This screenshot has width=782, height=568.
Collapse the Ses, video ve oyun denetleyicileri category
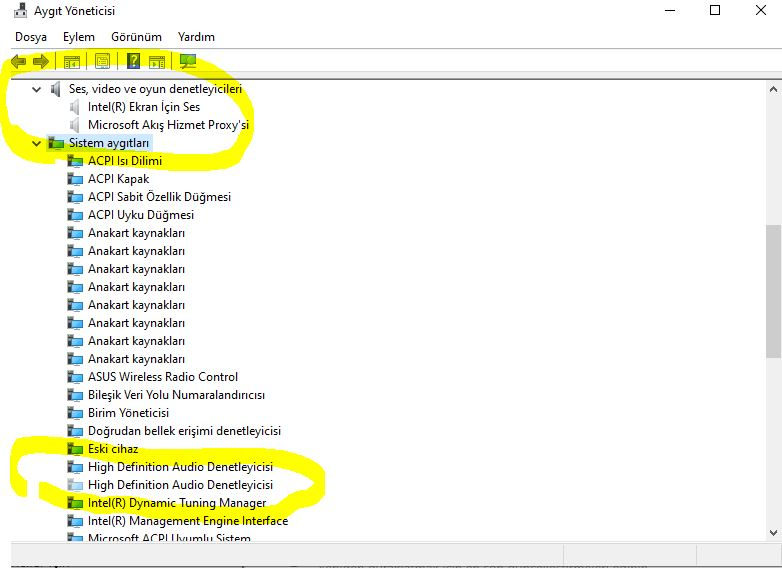(36, 89)
